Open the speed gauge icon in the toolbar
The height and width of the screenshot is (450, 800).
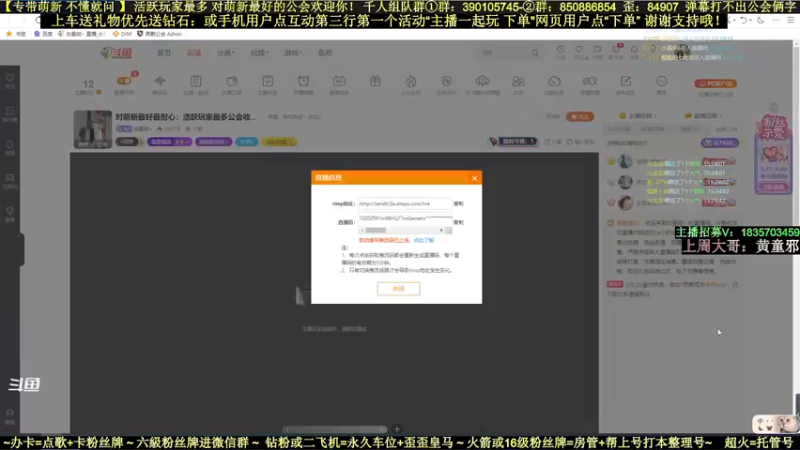click(554, 81)
